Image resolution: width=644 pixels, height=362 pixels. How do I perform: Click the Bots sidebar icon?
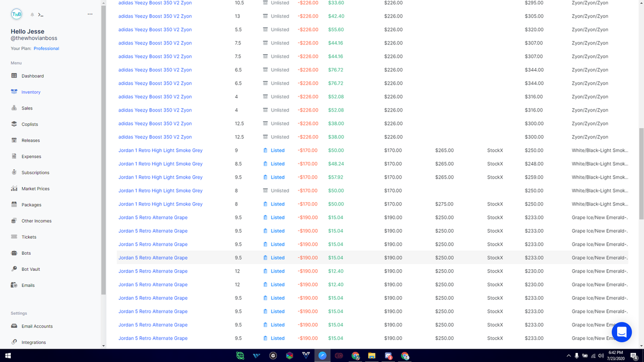click(x=14, y=253)
